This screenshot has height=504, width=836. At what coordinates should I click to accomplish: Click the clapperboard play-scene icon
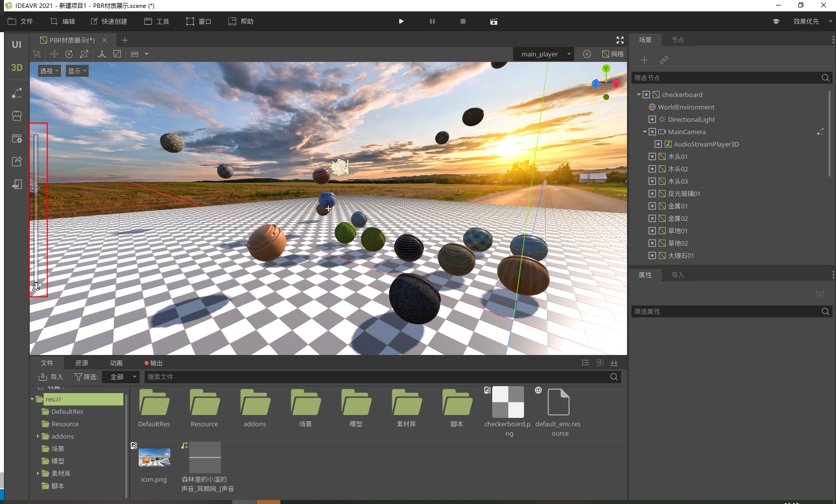coord(494,21)
